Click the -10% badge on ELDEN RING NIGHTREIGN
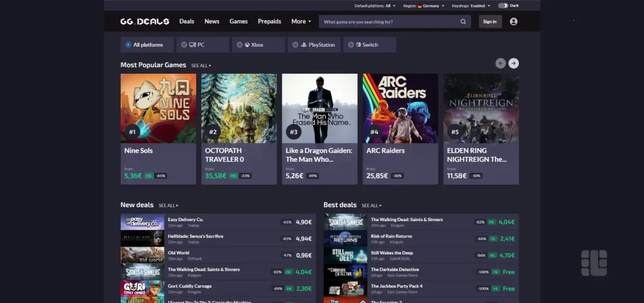 pyautogui.click(x=476, y=176)
